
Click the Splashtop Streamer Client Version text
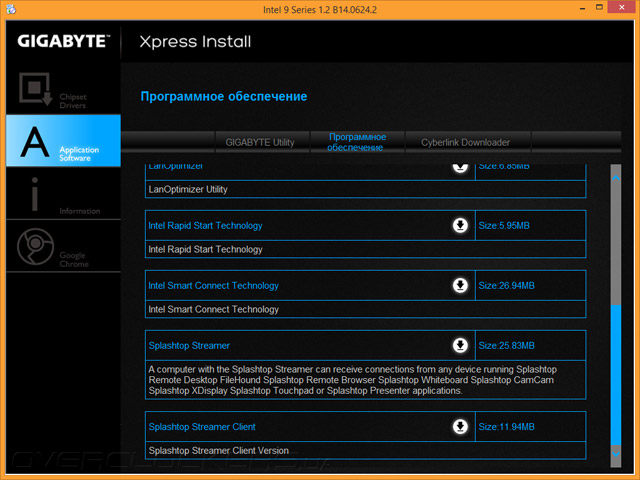[219, 451]
